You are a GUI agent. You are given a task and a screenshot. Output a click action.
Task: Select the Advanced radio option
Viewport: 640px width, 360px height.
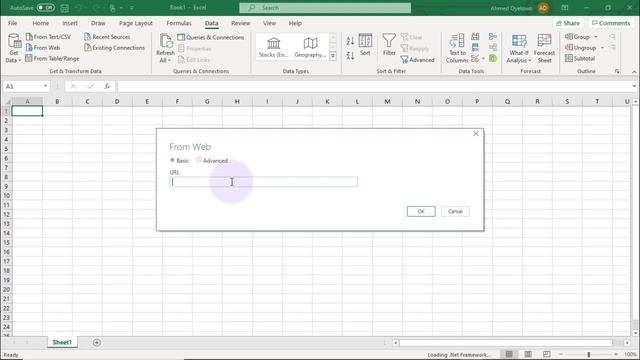[199, 160]
